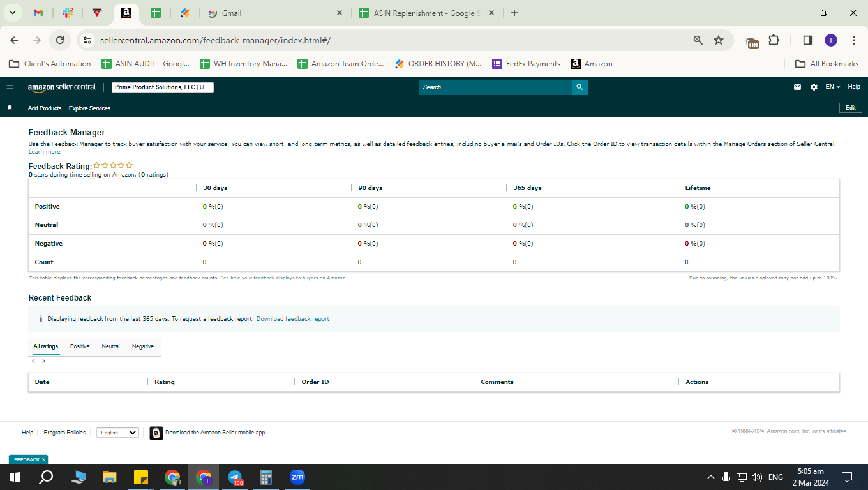This screenshot has width=868, height=490.
Task: Open the Chrome zoom magnifier icon in address bar
Action: (x=698, y=40)
